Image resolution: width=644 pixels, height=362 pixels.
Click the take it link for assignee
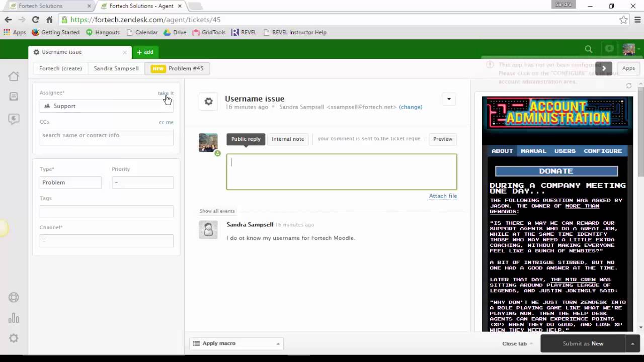pos(166,93)
